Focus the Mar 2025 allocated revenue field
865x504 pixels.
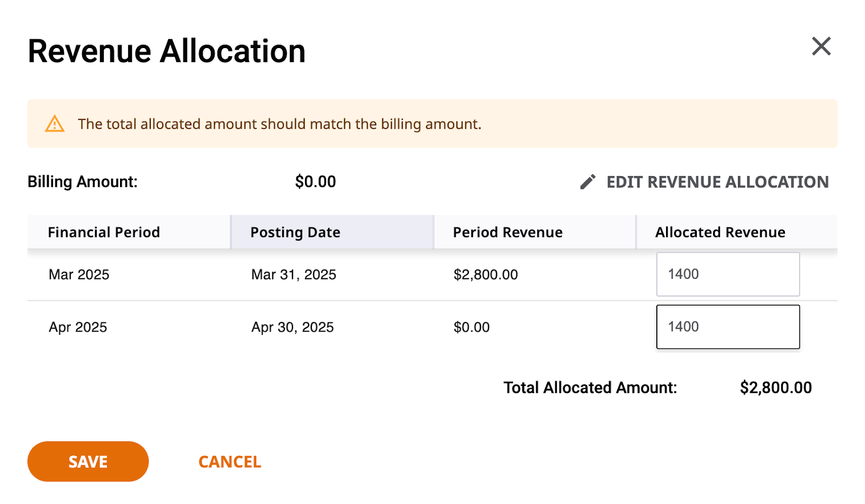728,274
